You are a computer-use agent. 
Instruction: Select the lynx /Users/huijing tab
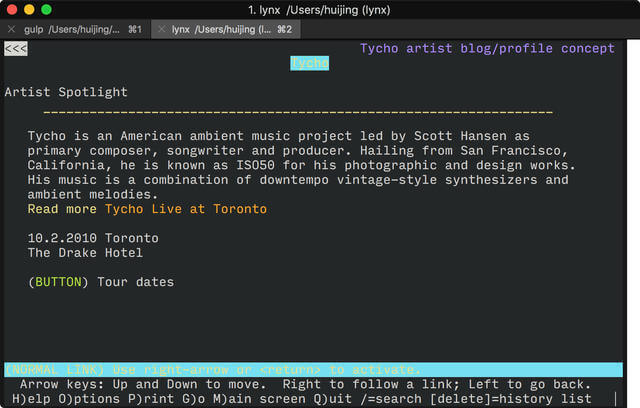(226, 29)
